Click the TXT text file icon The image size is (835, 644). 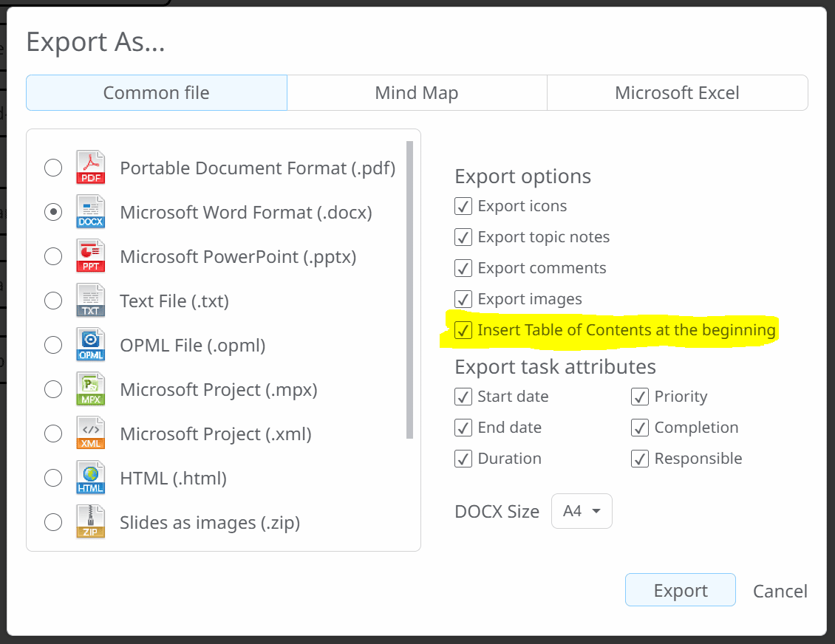[x=91, y=301]
